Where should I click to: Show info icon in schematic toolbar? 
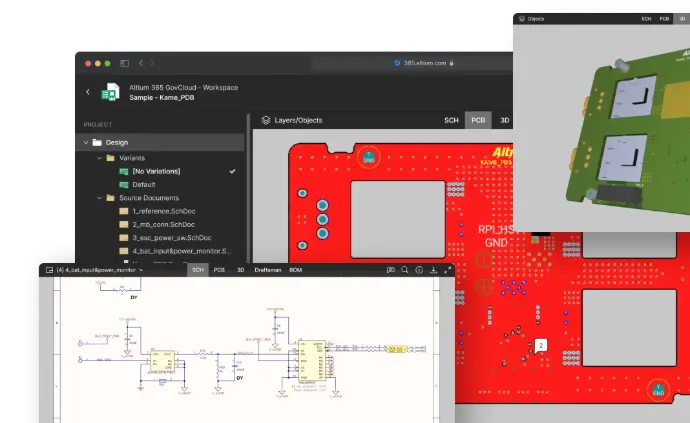tap(419, 270)
